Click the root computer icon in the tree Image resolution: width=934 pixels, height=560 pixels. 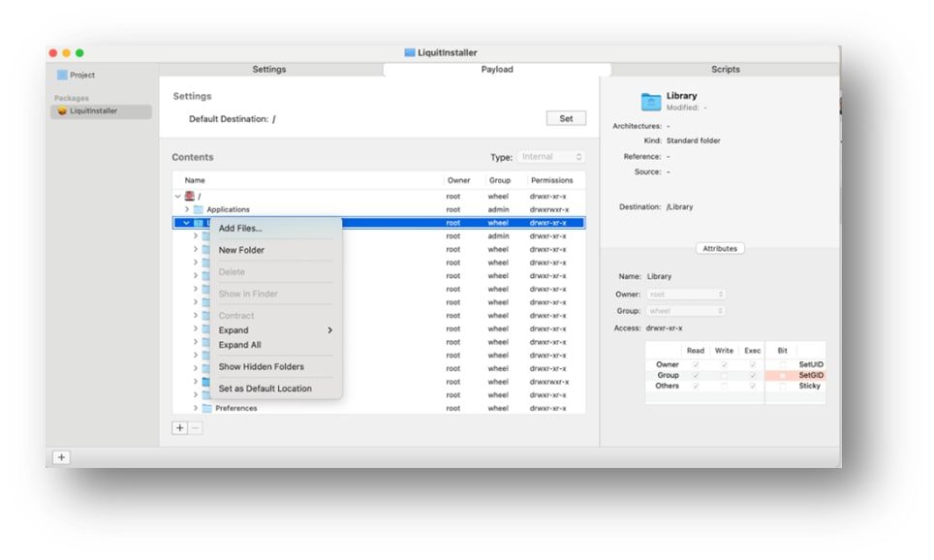(x=191, y=195)
